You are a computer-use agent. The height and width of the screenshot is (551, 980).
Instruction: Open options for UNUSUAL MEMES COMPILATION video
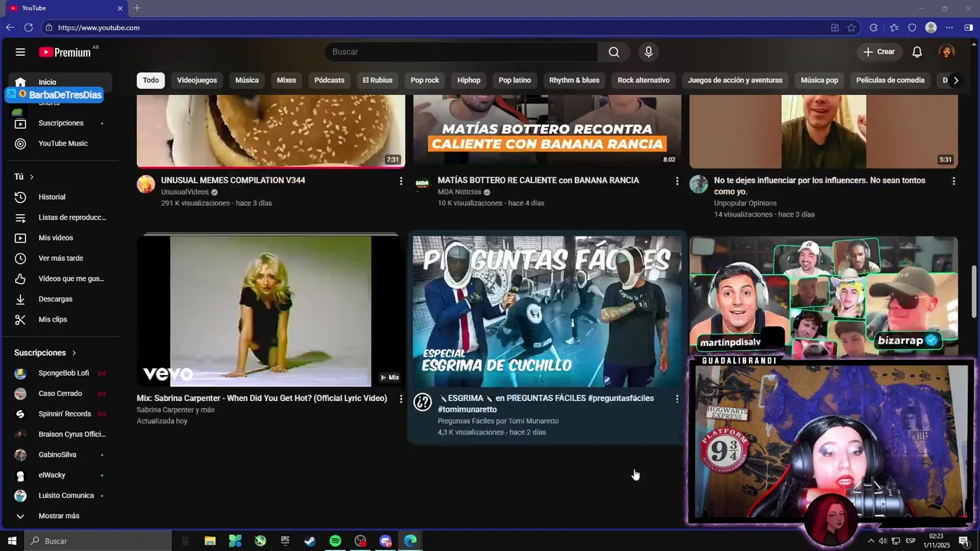(400, 181)
